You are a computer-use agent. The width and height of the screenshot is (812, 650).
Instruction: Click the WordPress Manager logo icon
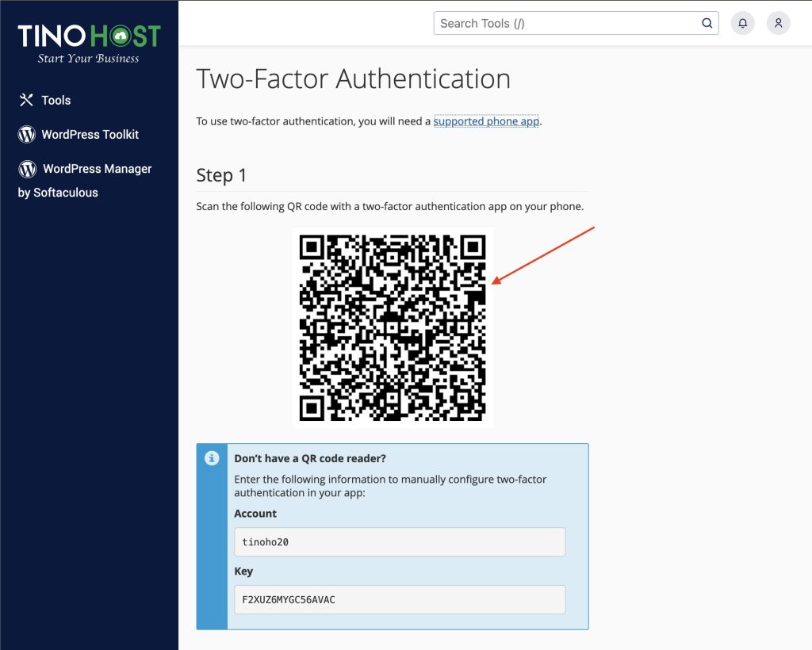[x=28, y=169]
